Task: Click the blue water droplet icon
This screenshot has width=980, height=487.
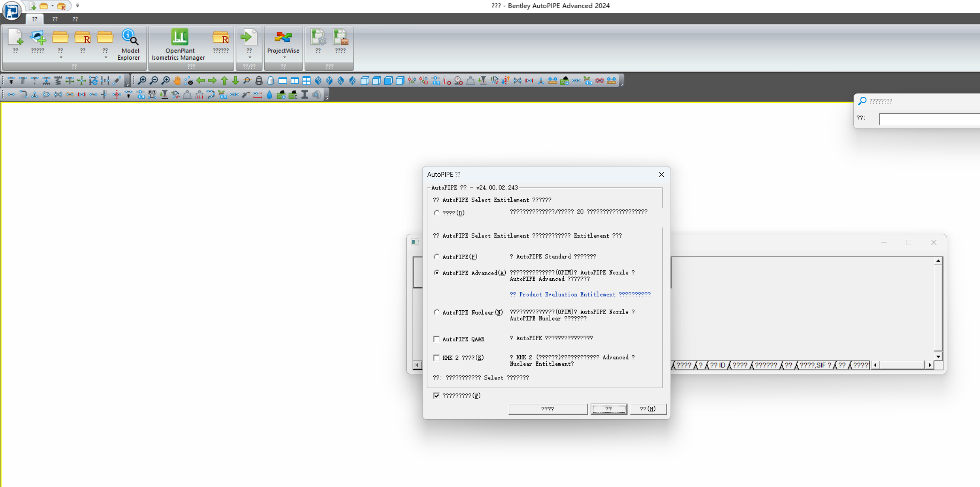Action: pyautogui.click(x=269, y=95)
